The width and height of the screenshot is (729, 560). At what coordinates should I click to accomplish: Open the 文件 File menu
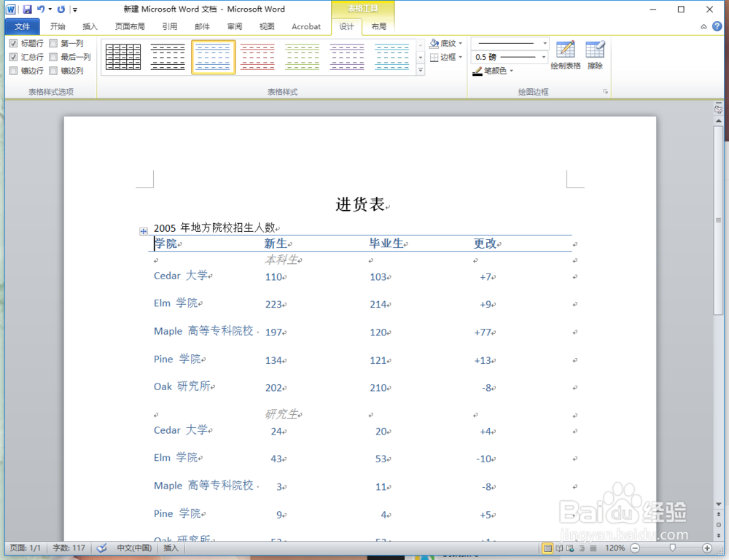[22, 26]
